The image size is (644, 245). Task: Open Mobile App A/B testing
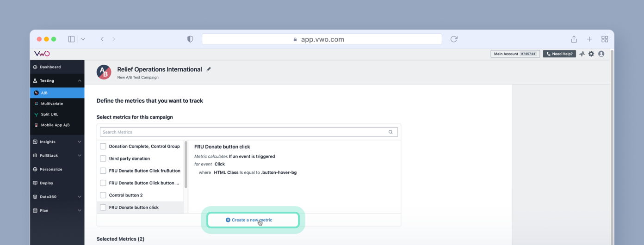(x=55, y=125)
